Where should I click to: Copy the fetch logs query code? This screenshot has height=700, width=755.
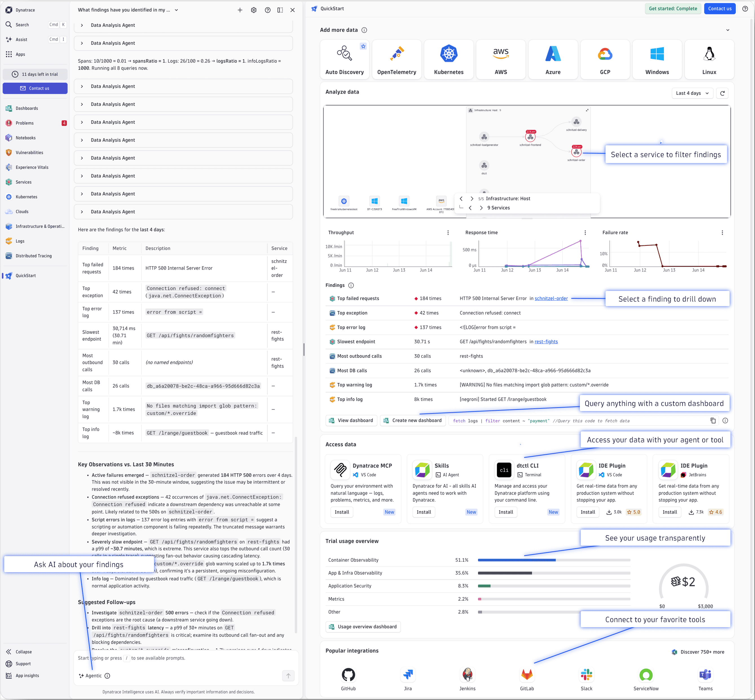713,420
